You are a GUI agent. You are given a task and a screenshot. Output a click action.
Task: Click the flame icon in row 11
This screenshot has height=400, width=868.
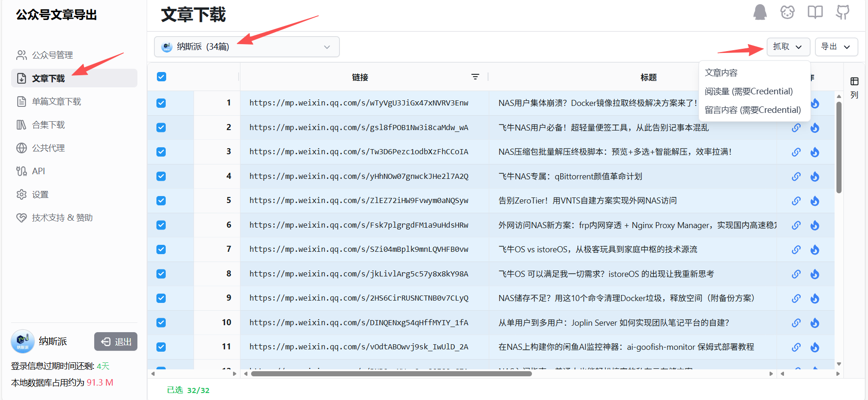(x=815, y=347)
